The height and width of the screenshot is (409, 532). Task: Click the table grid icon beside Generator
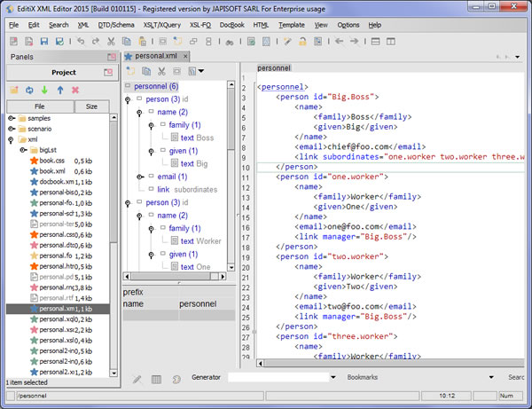(156, 379)
